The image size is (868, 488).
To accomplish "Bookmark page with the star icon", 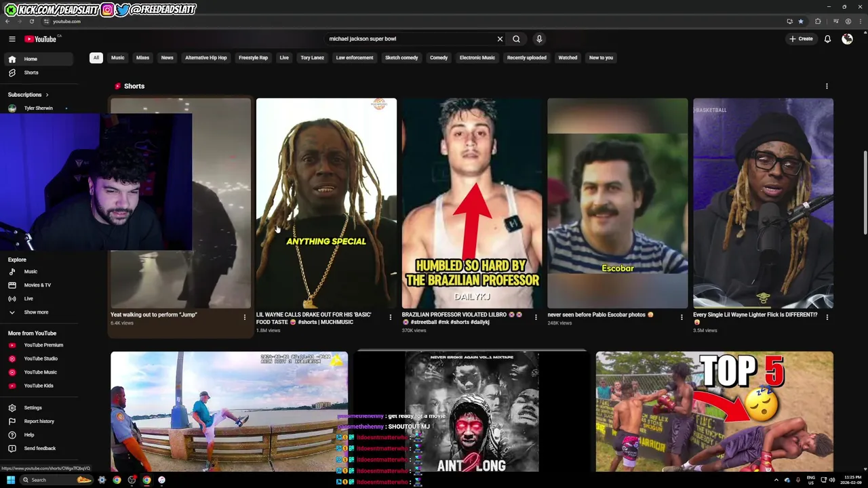I will coord(801,21).
